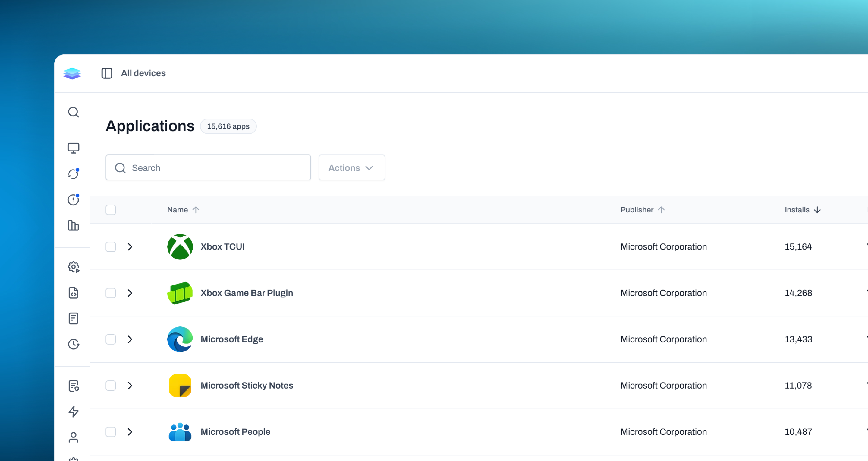Click the Applications page heading
868x461 pixels.
point(150,126)
